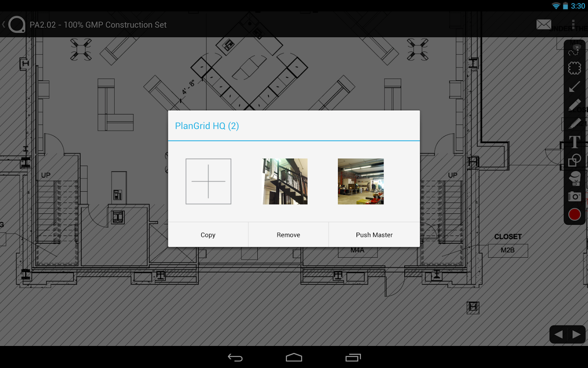Image resolution: width=588 pixels, height=368 pixels.
Task: Select the cloud markup tool
Action: (575, 68)
